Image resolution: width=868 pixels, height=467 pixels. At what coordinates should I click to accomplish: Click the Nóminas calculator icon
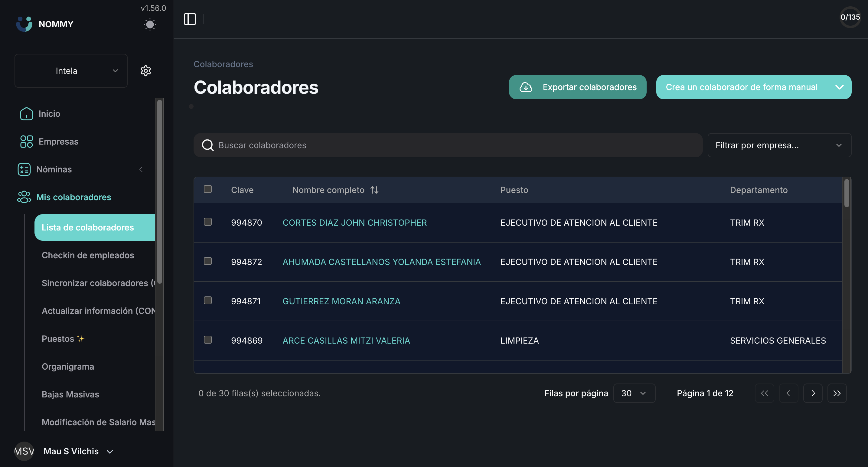[x=24, y=169]
